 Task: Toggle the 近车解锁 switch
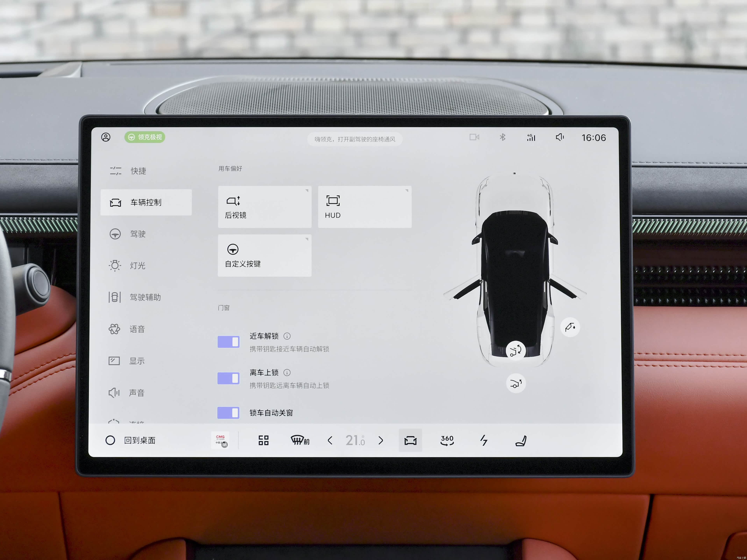(x=228, y=342)
